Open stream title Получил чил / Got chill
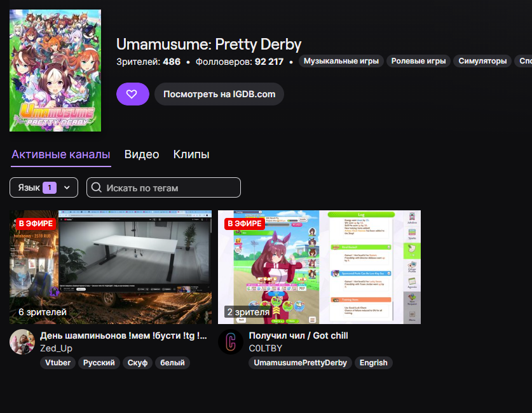The image size is (532, 413). (298, 335)
